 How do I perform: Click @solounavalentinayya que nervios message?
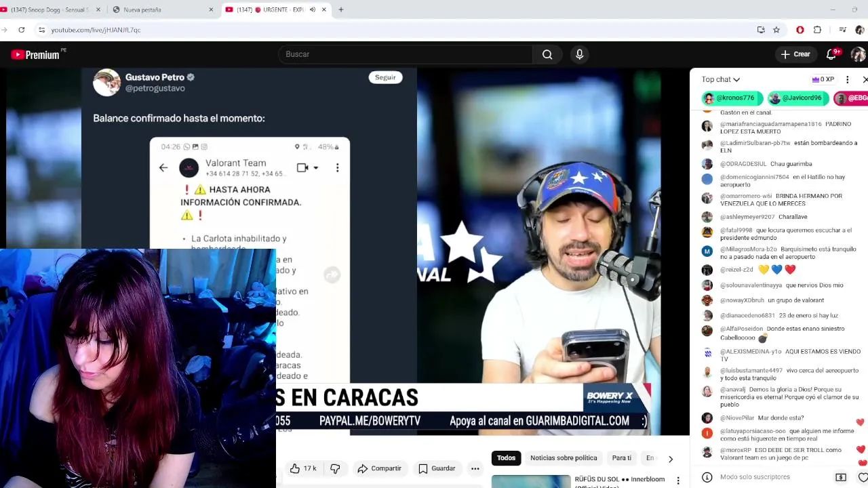[781, 285]
